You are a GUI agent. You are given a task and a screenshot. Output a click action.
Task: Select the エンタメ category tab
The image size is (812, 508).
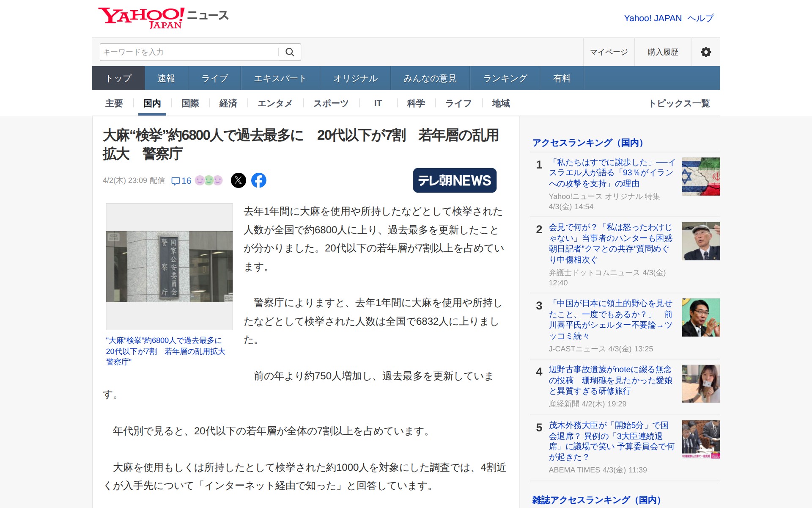pos(274,103)
